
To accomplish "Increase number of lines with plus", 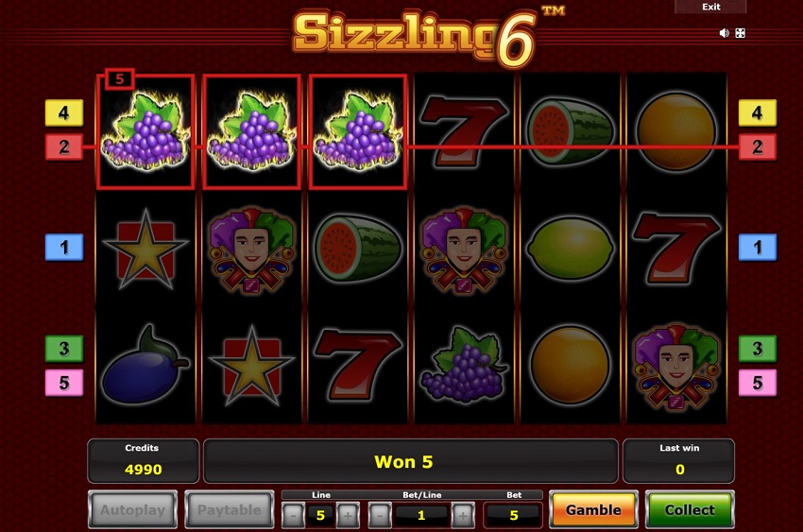I will pos(348,515).
